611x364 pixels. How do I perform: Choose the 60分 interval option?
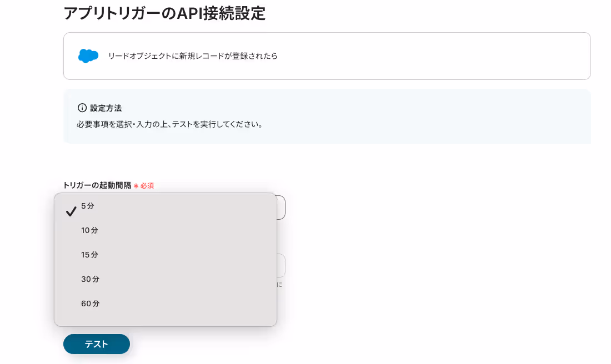[x=165, y=304]
